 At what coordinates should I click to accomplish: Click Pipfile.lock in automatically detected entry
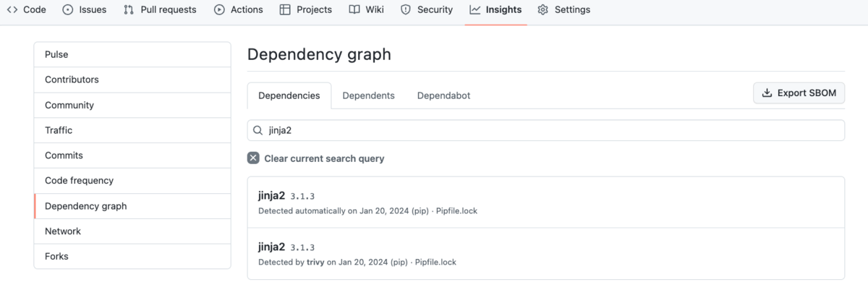tap(456, 211)
